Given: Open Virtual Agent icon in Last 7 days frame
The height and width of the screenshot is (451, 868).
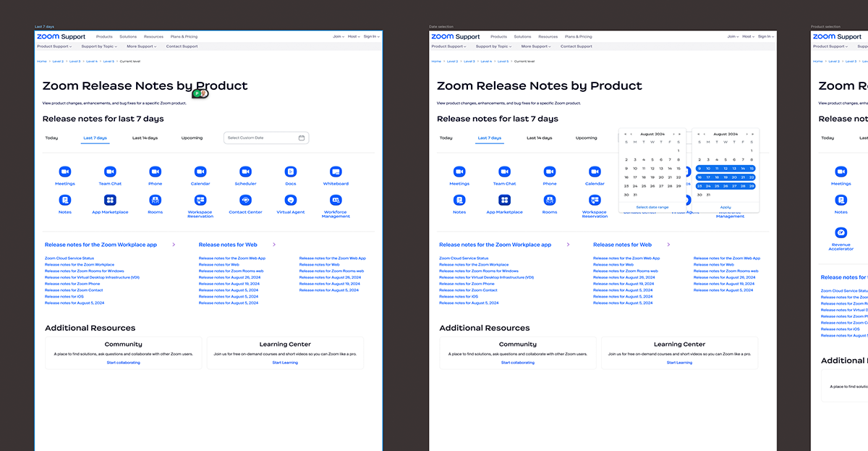Looking at the screenshot, I should click(x=291, y=200).
